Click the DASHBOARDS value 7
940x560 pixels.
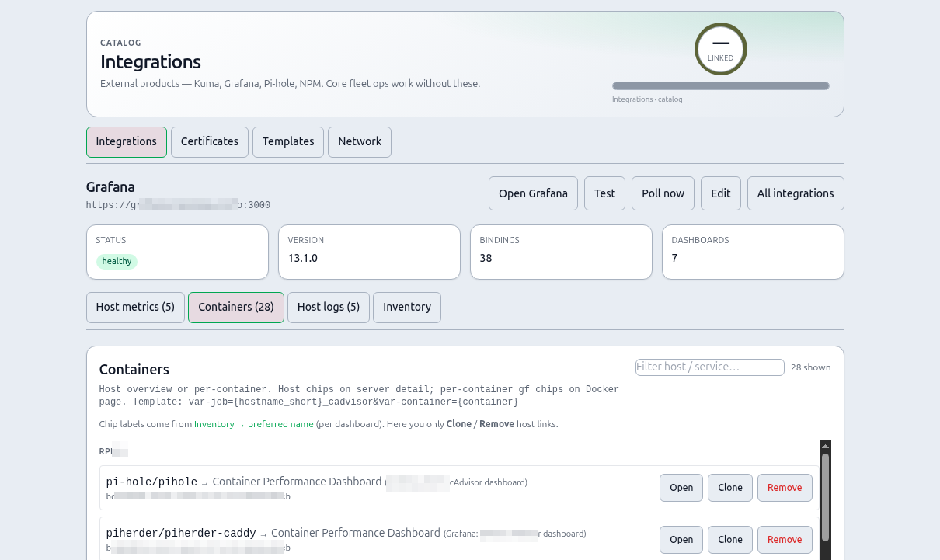[674, 258]
